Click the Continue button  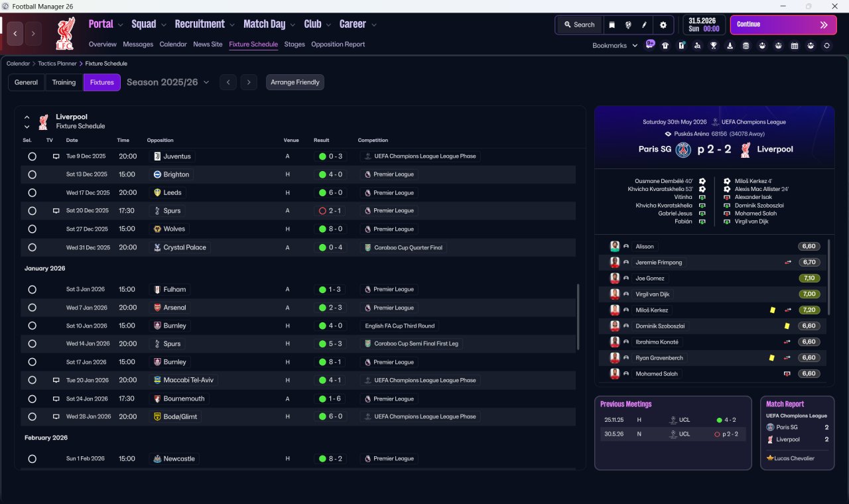coord(783,25)
